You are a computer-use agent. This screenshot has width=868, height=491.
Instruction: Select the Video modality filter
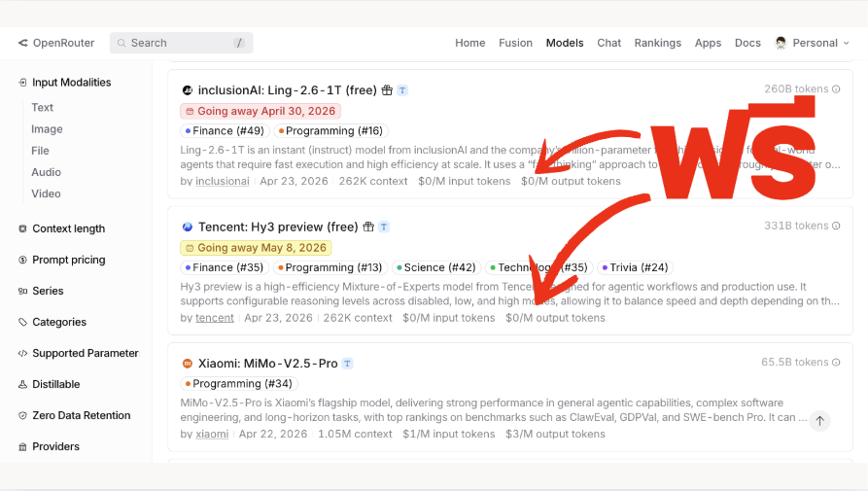[x=46, y=193]
